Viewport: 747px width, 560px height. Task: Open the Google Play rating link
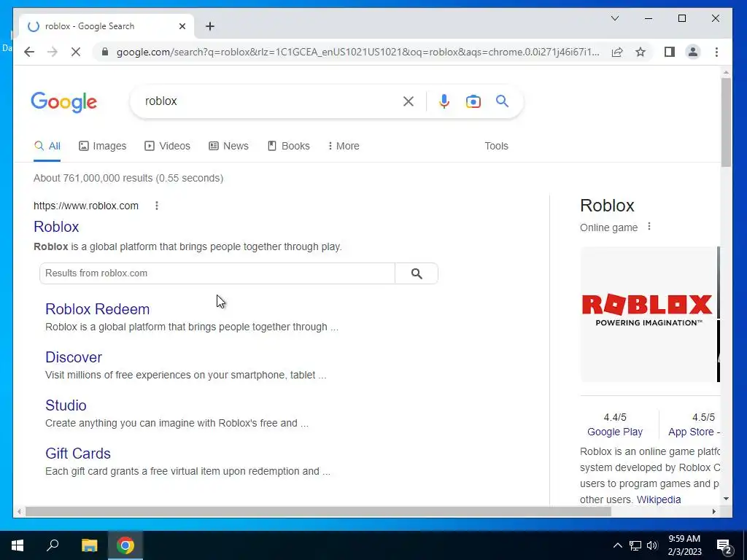click(615, 432)
